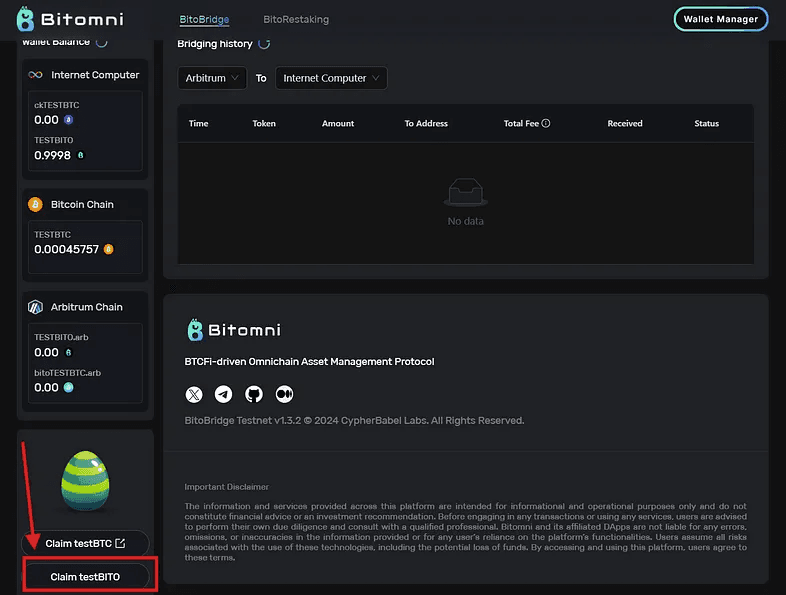Viewport: 786px width, 595px height.
Task: Click the BTCFi-driven Omnichain Asset Management Protocol tagline
Action: (309, 361)
